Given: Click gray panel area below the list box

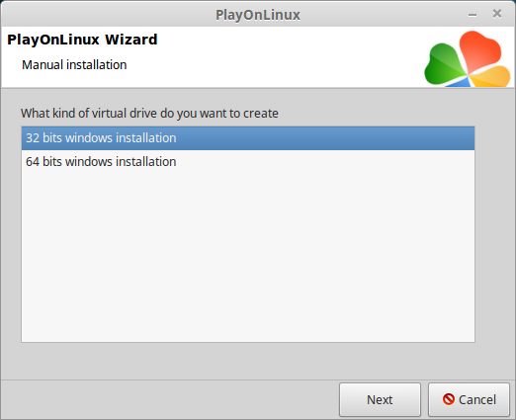Looking at the screenshot, I should pos(248,361).
